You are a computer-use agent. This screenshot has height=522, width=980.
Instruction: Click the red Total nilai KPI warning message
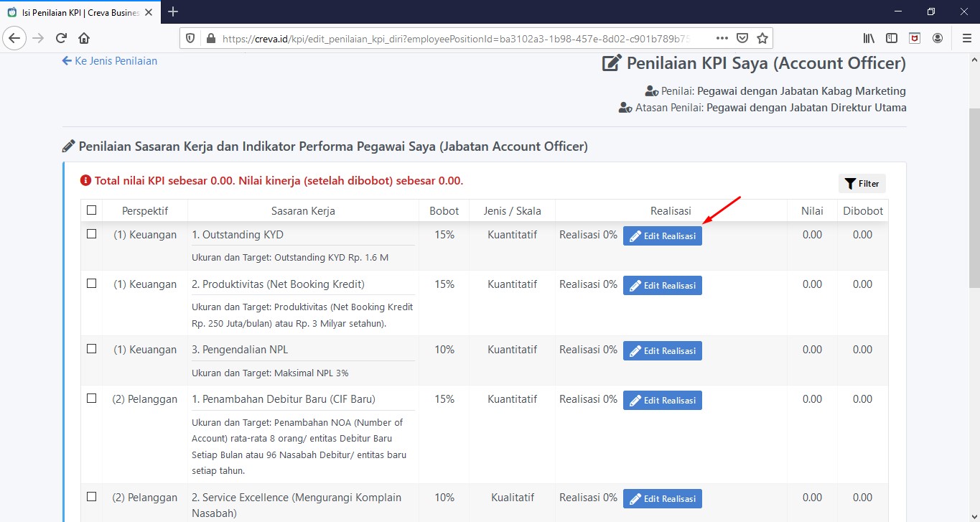tap(272, 181)
